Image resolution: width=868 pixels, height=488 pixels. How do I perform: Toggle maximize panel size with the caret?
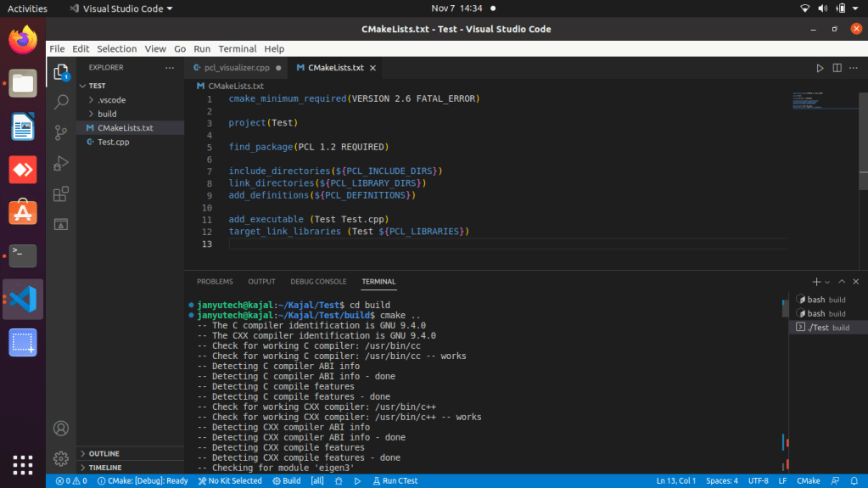click(842, 282)
